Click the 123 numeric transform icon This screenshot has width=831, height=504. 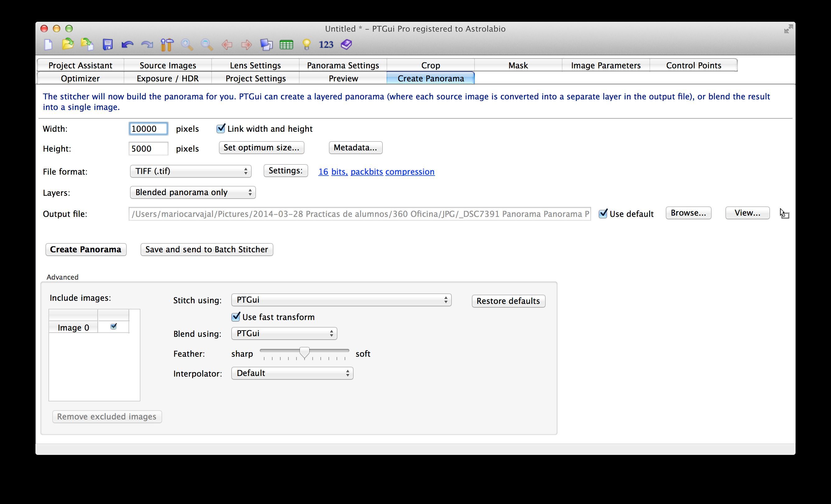click(326, 44)
